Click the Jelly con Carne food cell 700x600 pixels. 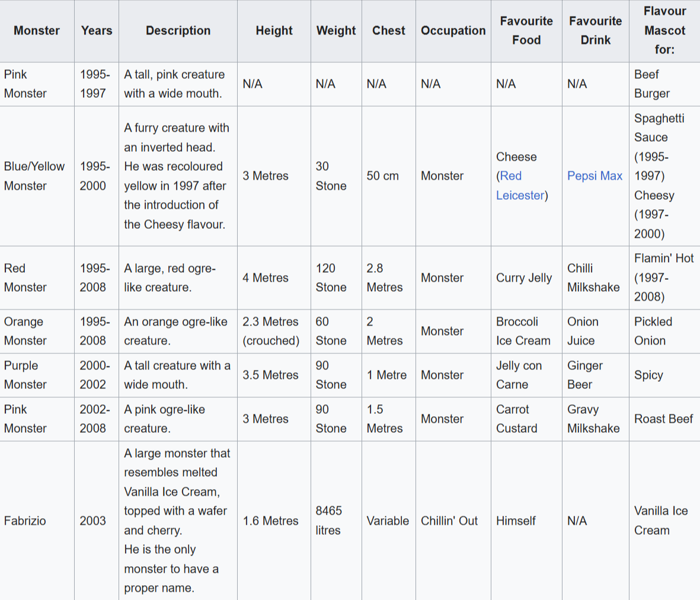coord(526,375)
